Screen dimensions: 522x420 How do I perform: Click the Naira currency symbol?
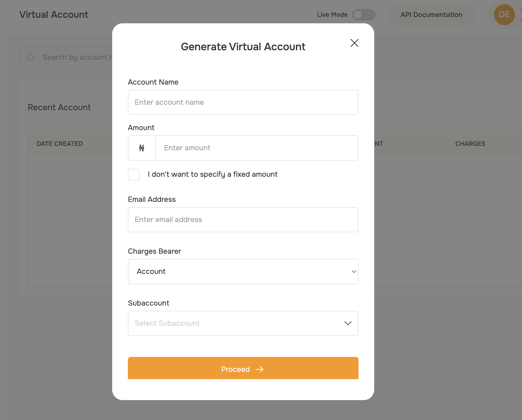point(142,148)
